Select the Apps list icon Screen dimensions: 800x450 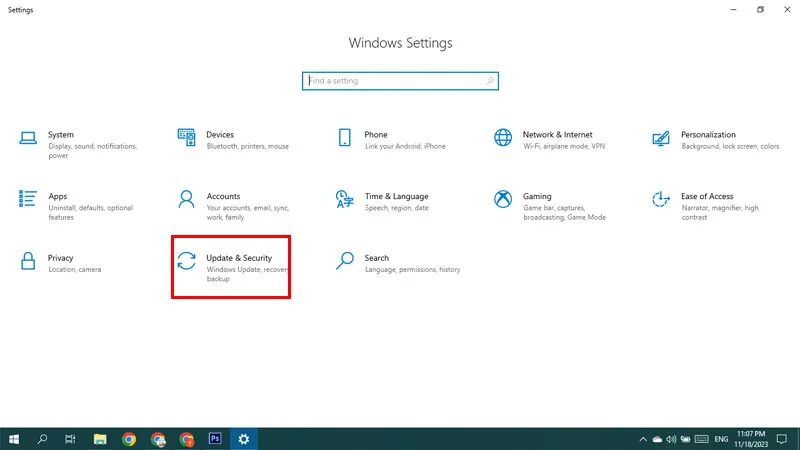tap(28, 199)
